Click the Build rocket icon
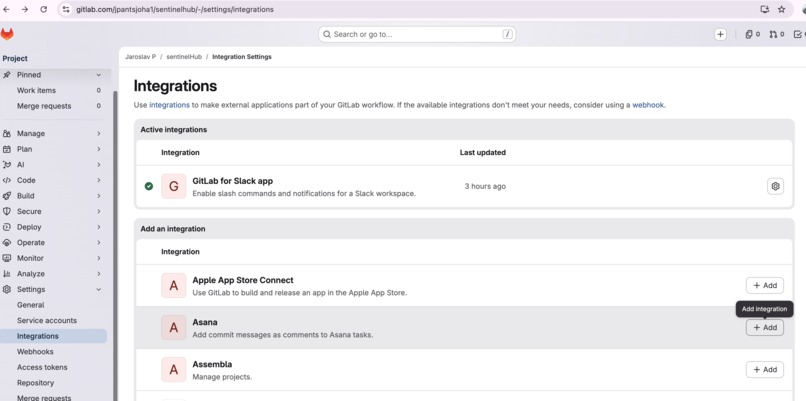The image size is (806, 401). coord(7,196)
